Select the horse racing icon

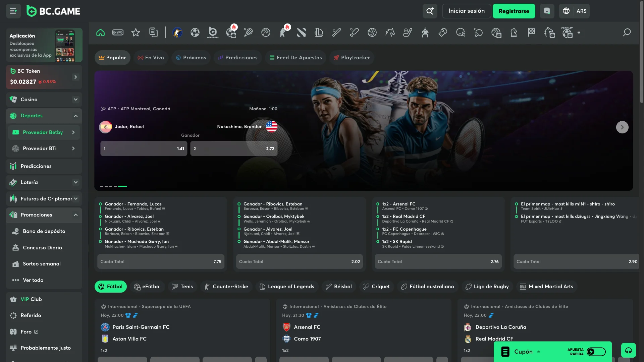pos(390,33)
